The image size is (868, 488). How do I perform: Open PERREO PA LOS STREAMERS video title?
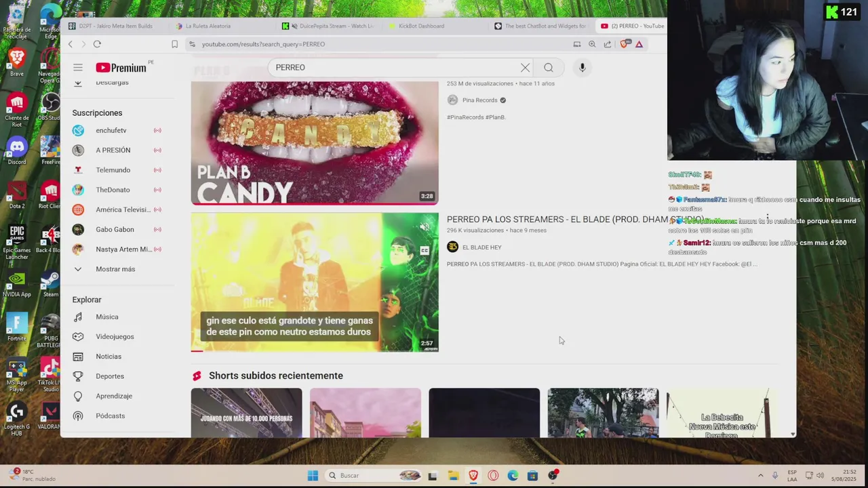[575, 220]
